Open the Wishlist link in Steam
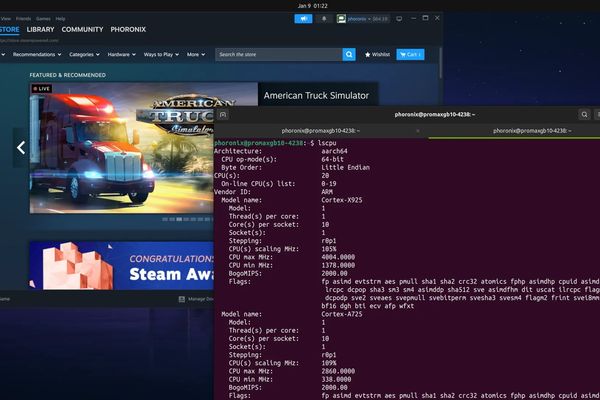Viewport: 600px width, 400px height. point(377,54)
